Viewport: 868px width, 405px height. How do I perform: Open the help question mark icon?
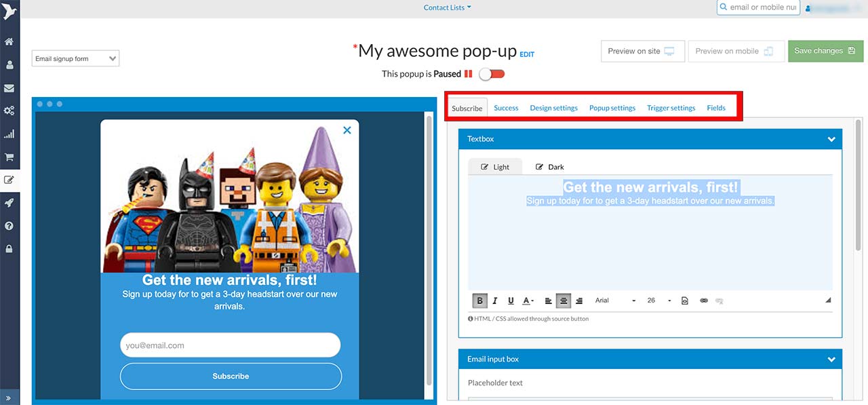pos(9,226)
